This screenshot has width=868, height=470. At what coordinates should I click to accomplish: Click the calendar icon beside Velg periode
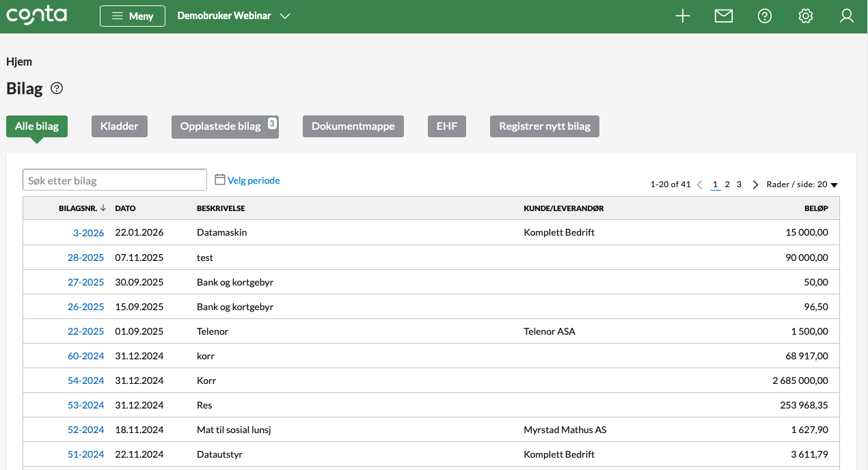click(220, 180)
